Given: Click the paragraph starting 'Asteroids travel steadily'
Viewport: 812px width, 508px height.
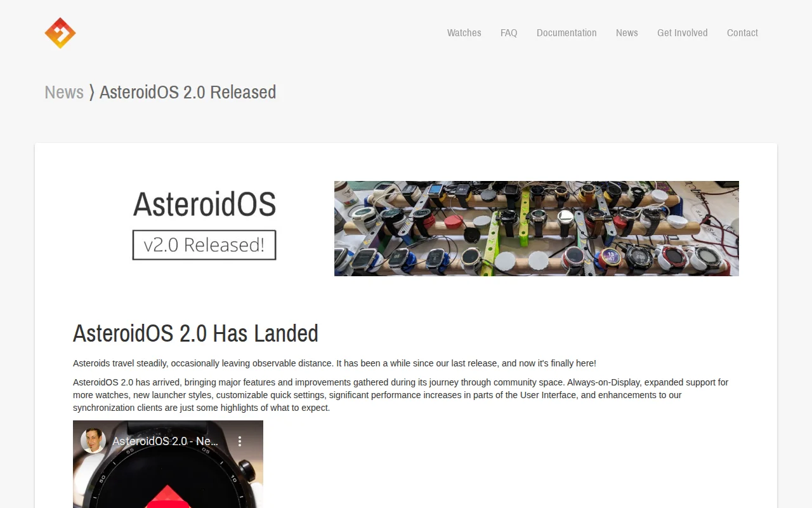Looking at the screenshot, I should pyautogui.click(x=334, y=363).
